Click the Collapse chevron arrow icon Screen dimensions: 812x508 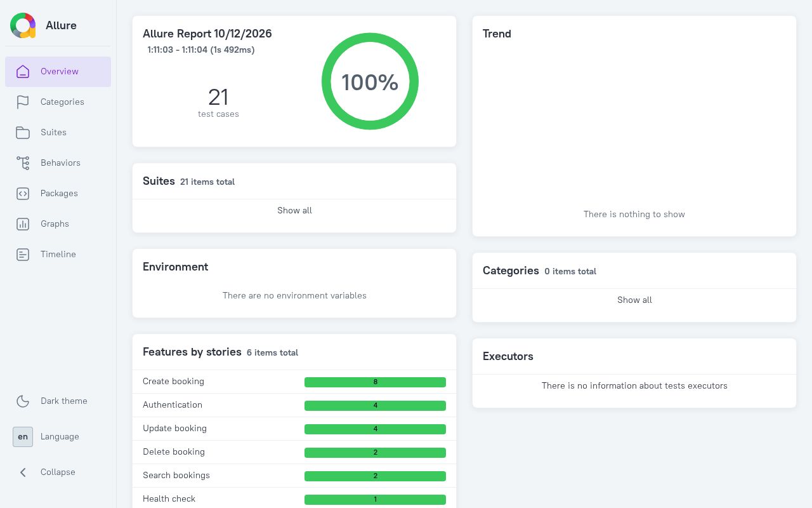[x=23, y=472]
